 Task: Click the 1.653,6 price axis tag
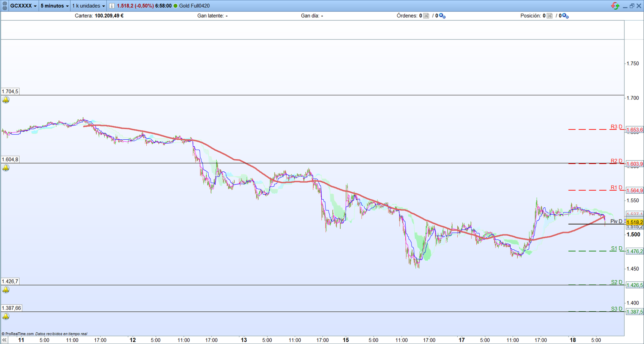(x=635, y=130)
